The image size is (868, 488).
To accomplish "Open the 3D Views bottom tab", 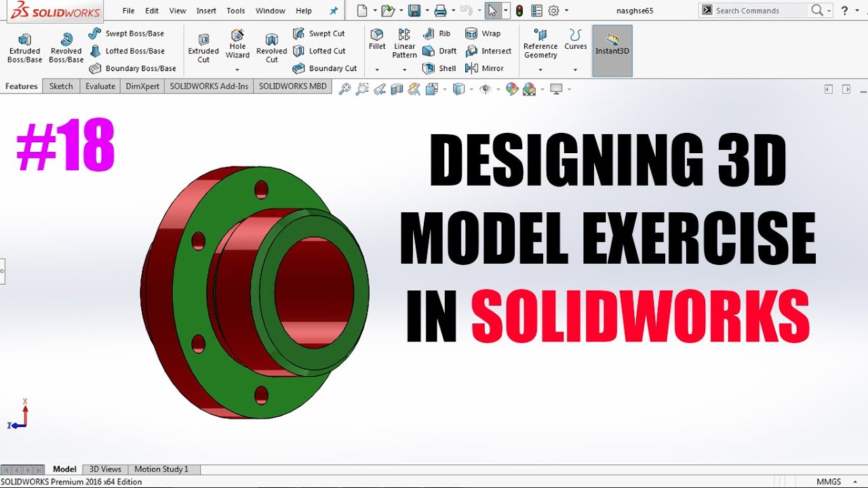I will [x=105, y=469].
